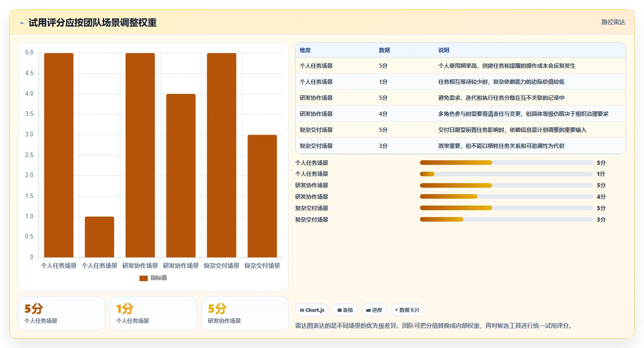Click the 2.5 y-axis tick label
The height and width of the screenshot is (348, 644).
click(29, 155)
